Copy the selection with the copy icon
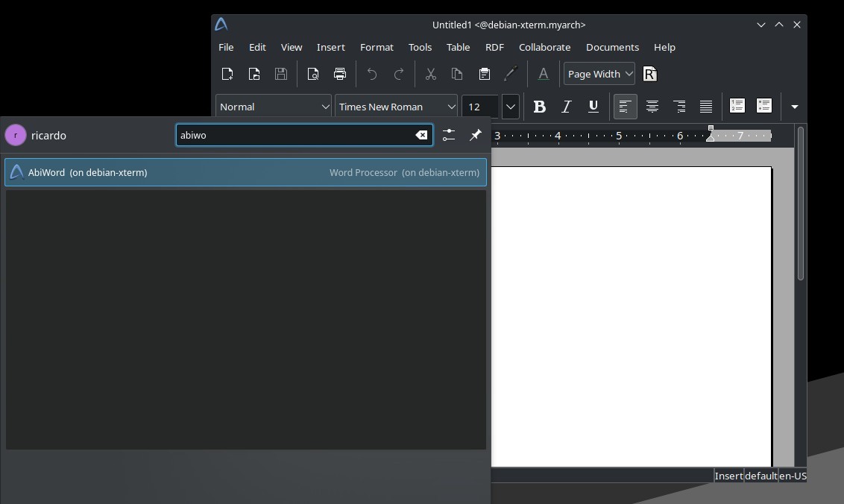 457,74
